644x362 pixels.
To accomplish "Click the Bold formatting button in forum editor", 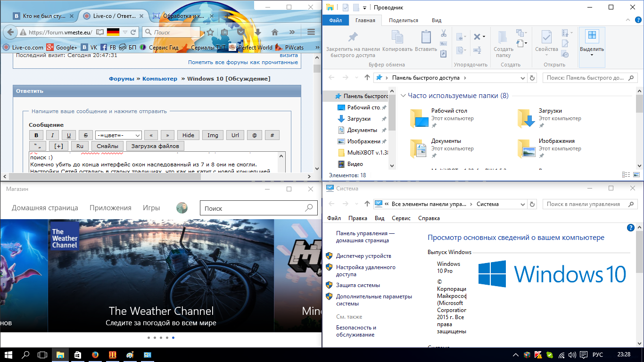I will point(36,135).
